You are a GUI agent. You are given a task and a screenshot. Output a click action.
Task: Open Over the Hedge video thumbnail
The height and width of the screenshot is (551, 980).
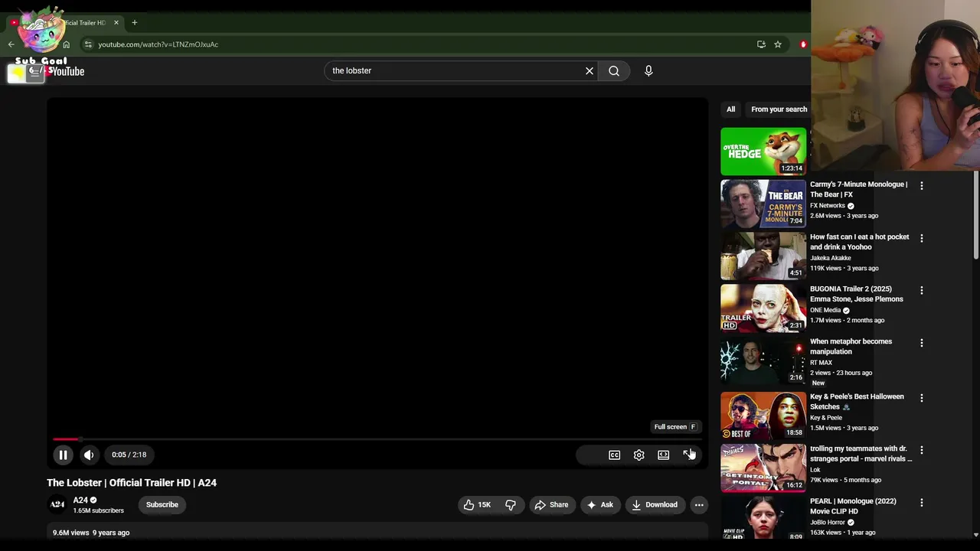[x=763, y=151]
